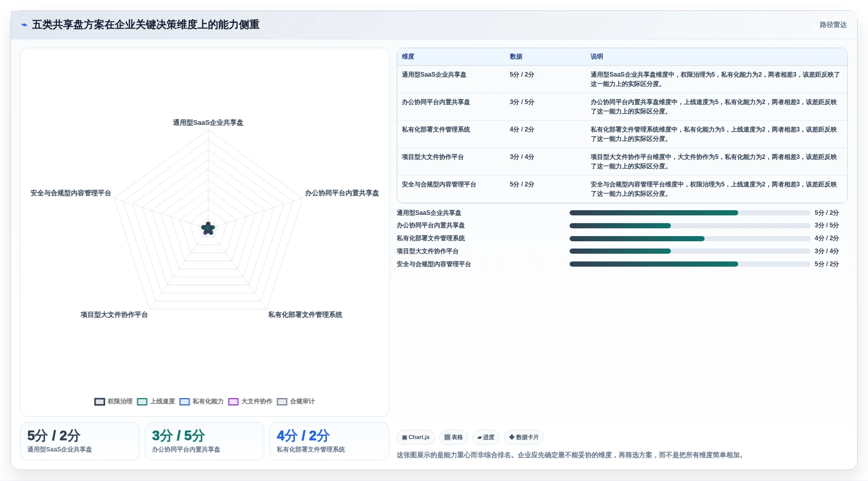Screen dimensions: 868x481
Task: Select the 维度 column header
Action: point(408,56)
